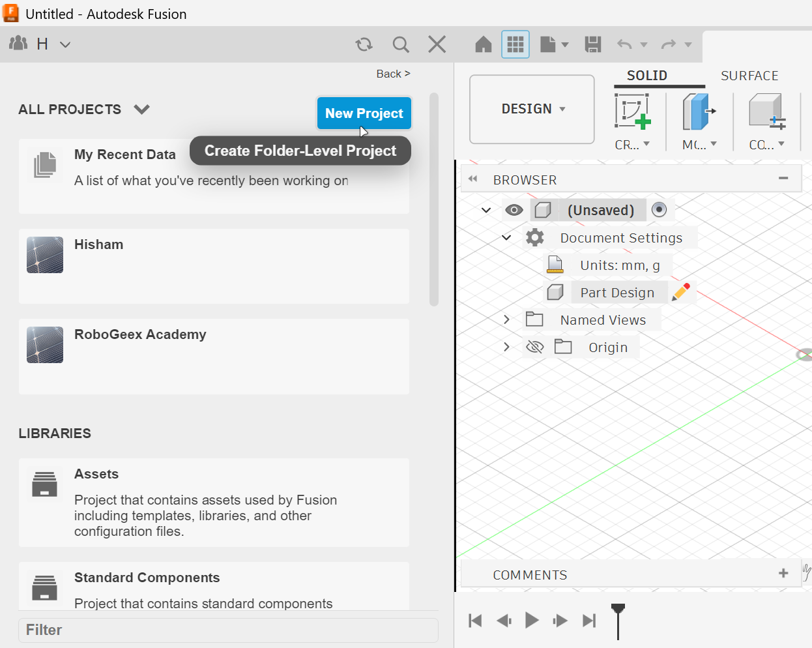812x648 pixels.
Task: Show the hidden Origin folder
Action: pyautogui.click(x=535, y=347)
